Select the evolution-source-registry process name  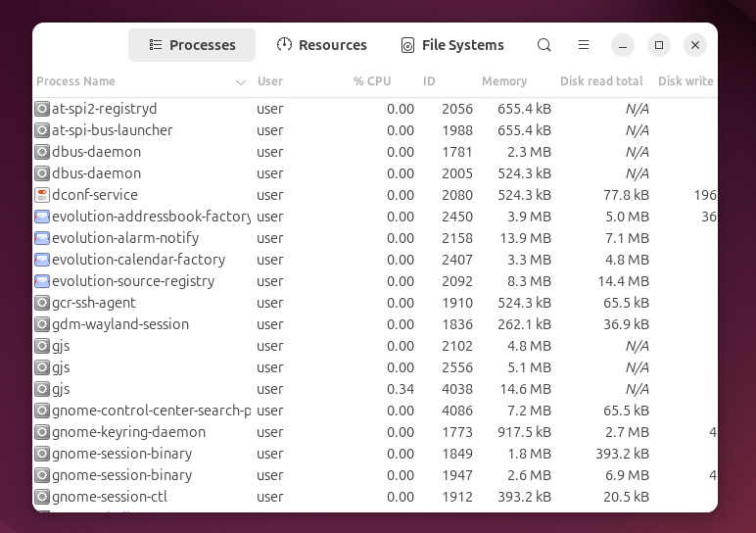(133, 281)
